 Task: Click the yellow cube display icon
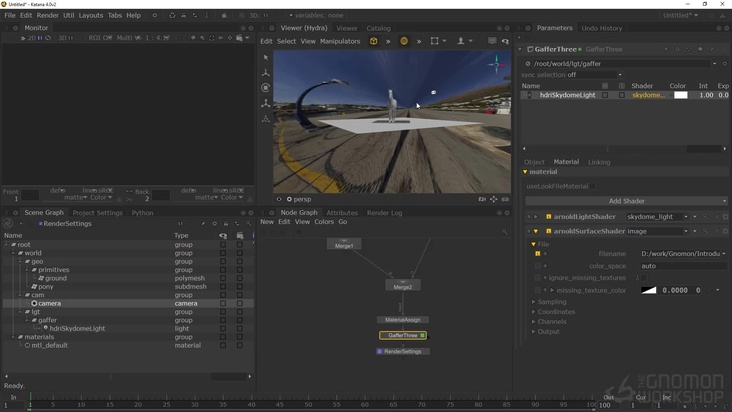(373, 41)
